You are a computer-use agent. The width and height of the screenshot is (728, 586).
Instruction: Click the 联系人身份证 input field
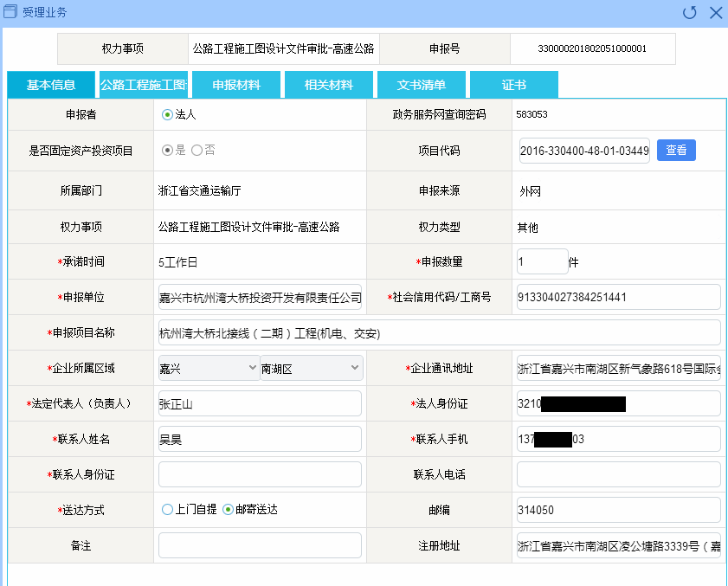coord(260,474)
